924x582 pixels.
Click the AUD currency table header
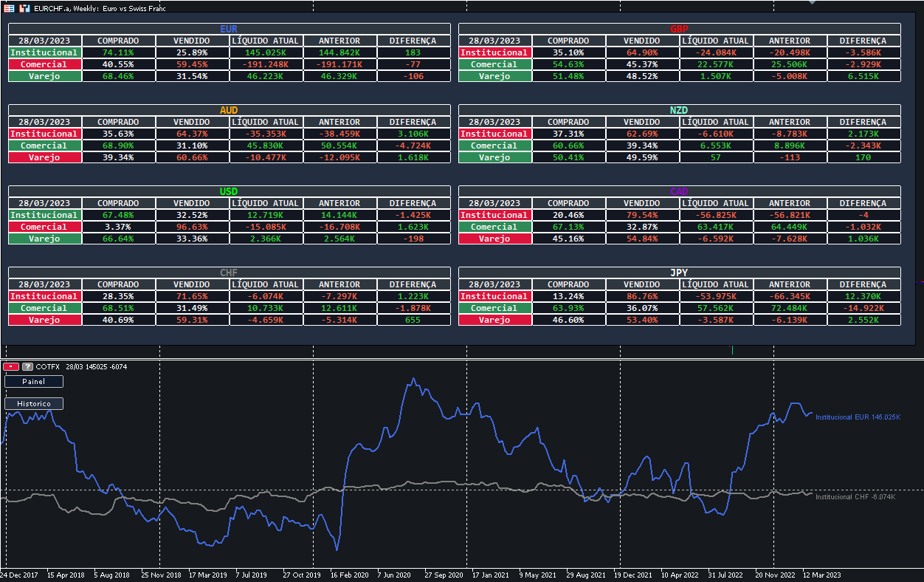(x=229, y=110)
